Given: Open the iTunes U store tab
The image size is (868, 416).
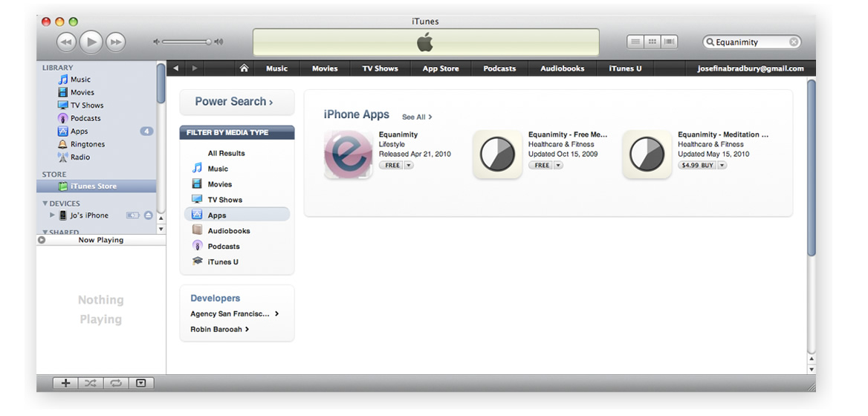Looking at the screenshot, I should tap(625, 68).
